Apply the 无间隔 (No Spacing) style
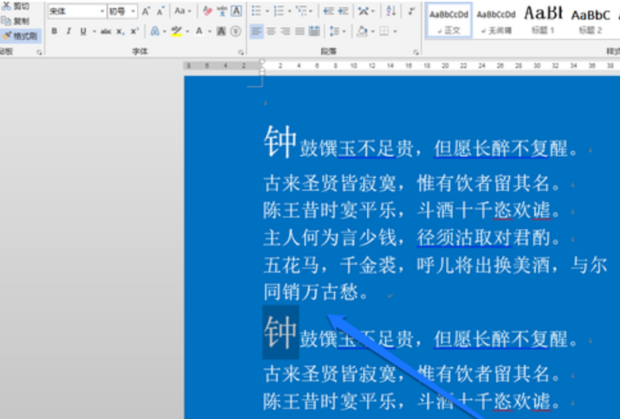Screen dimensions: 620x419 click(x=496, y=20)
